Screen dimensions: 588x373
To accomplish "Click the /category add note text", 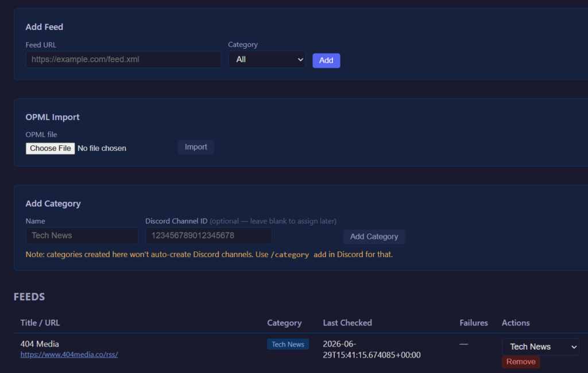I will 299,255.
